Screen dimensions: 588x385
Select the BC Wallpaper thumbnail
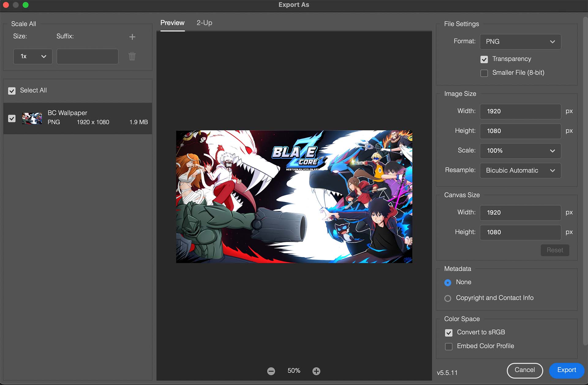(x=32, y=118)
